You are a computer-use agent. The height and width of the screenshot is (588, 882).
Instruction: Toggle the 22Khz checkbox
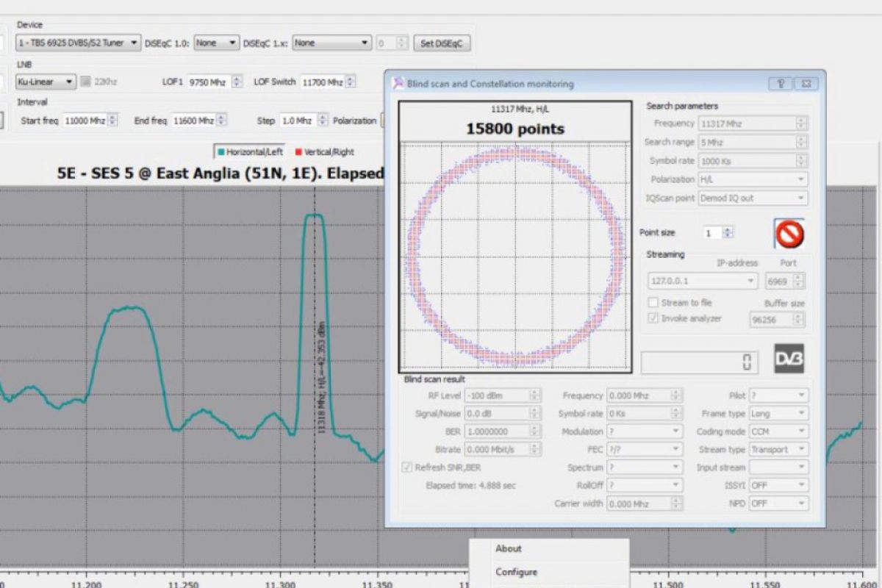click(x=86, y=82)
